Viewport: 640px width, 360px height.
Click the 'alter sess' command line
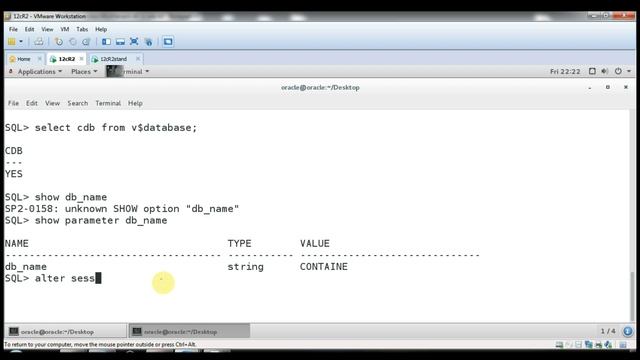(53, 278)
